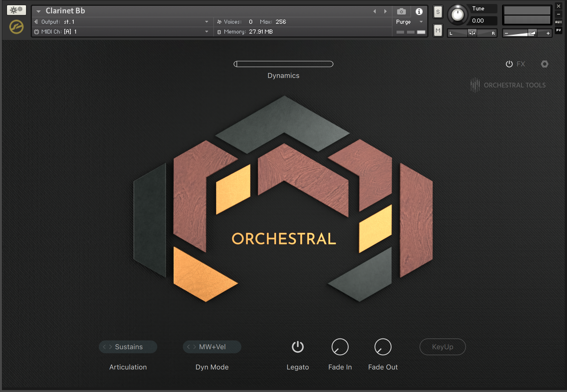Click the Fade In knob
Viewport: 567px width, 392px height.
340,347
